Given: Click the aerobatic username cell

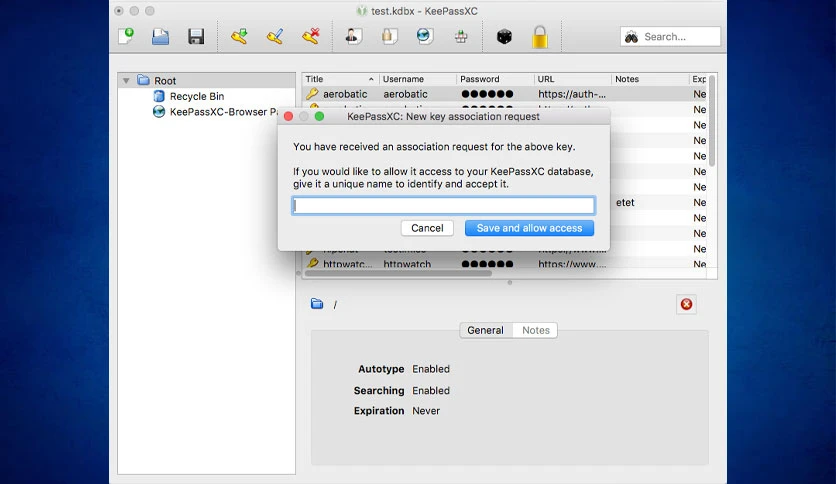Looking at the screenshot, I should click(x=405, y=94).
